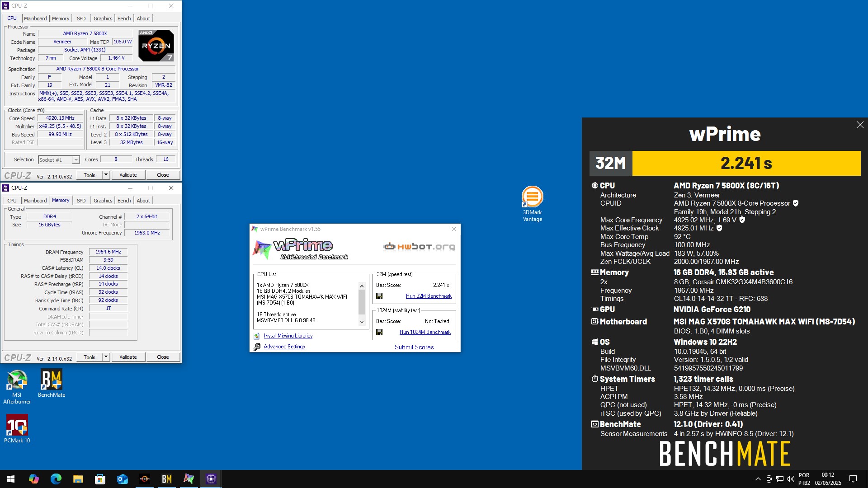
Task: Switch to CPU tab in lower CPU-Z
Action: (12, 201)
